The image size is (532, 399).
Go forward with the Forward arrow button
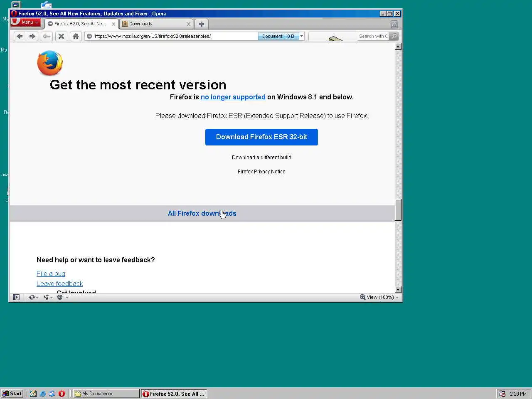click(32, 36)
